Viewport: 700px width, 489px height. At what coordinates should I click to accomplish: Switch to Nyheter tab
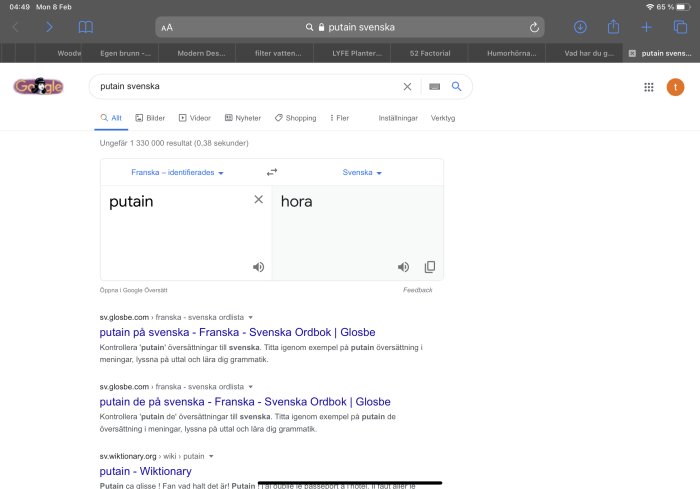point(243,118)
